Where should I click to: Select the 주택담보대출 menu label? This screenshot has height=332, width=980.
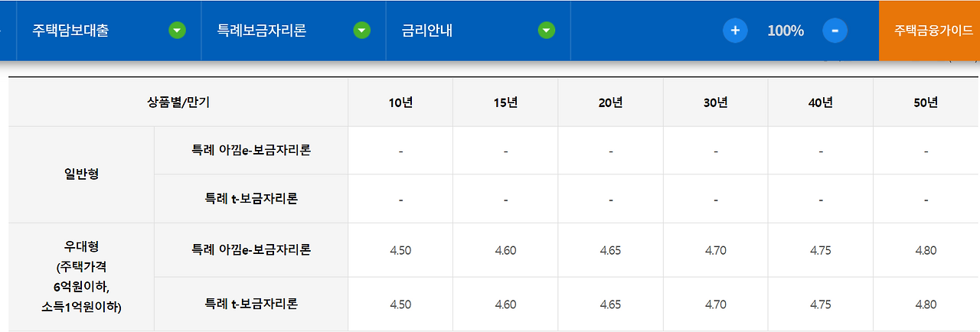(70, 31)
